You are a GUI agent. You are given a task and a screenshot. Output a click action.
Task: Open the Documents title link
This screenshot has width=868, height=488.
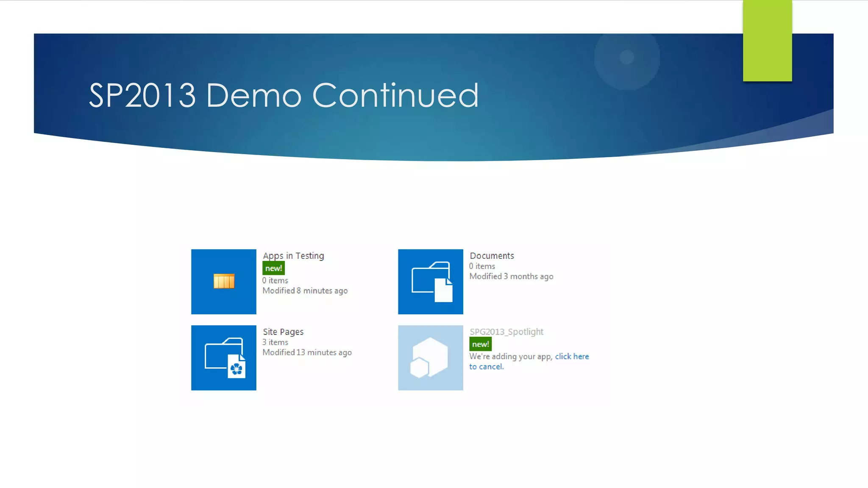(492, 256)
